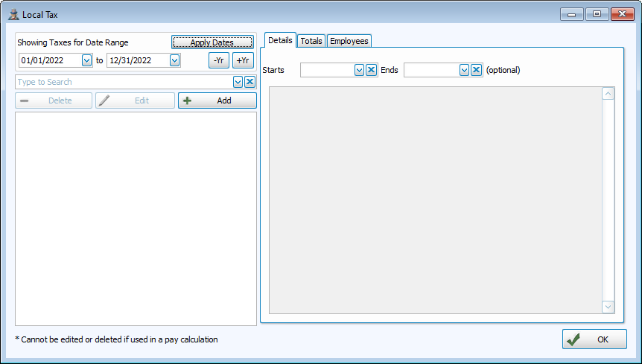Open the start date 01/01/2022 dropdown
Screen dimensions: 642x364
coord(86,61)
